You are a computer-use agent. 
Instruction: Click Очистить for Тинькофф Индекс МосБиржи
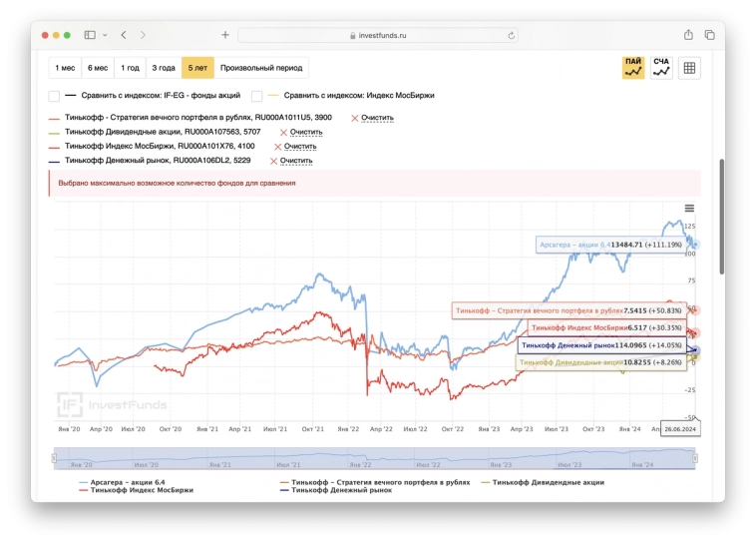[x=300, y=147]
